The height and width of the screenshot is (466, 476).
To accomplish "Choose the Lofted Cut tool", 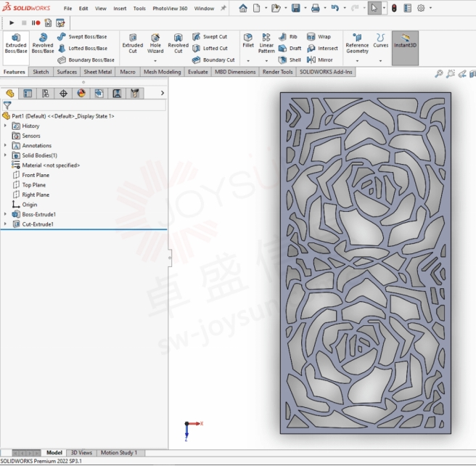I will [x=210, y=49].
